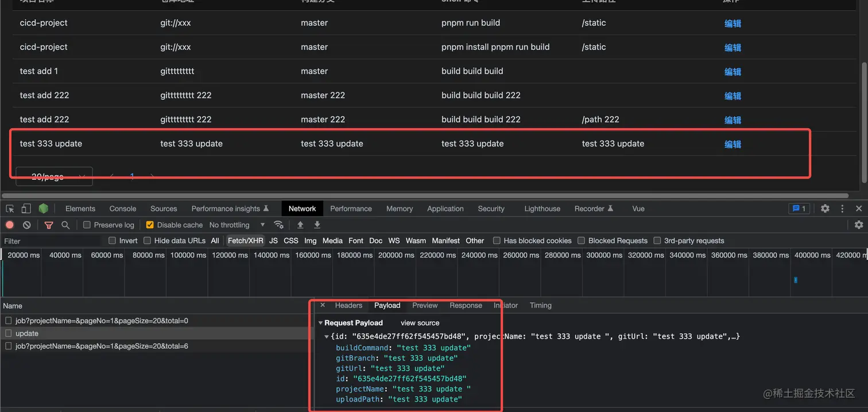This screenshot has width=868, height=412.
Task: Click view source in Request Payload
Action: click(x=420, y=323)
